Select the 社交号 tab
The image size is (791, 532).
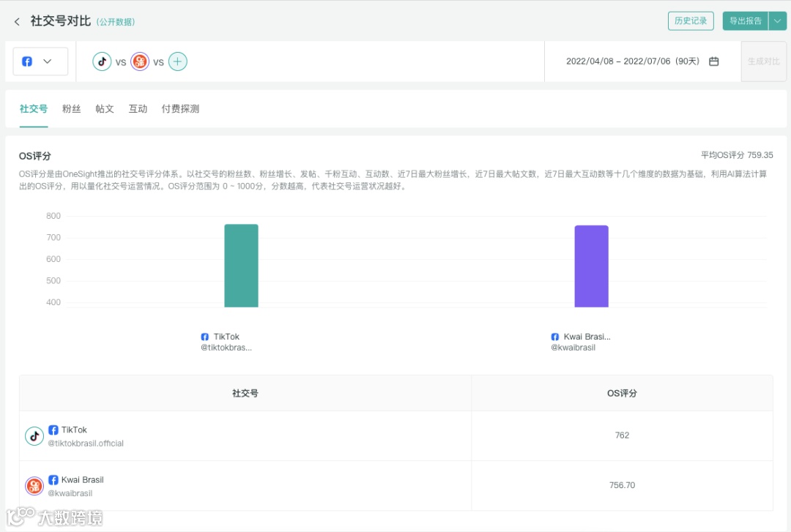click(x=34, y=109)
